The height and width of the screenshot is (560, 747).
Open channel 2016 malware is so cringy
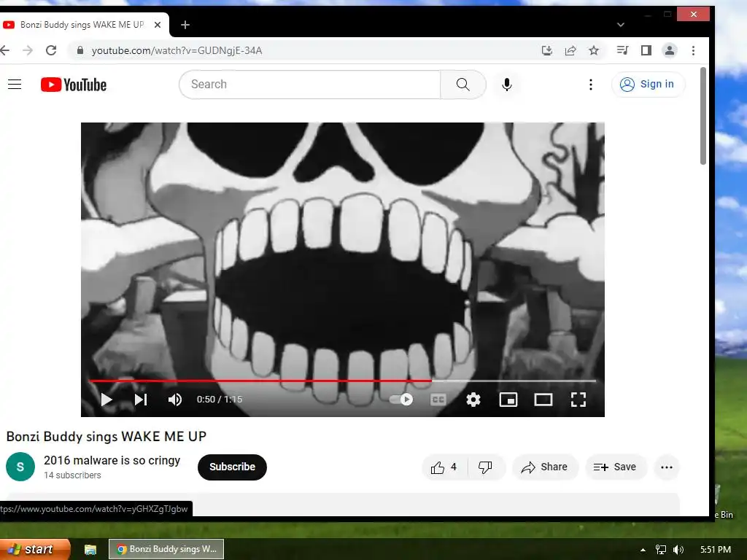[x=112, y=461]
